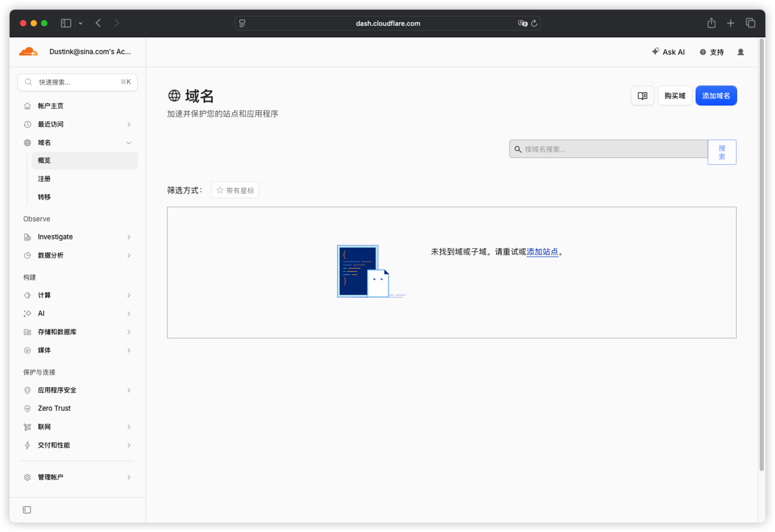Open Zero Trust from the sidebar

pos(78,408)
